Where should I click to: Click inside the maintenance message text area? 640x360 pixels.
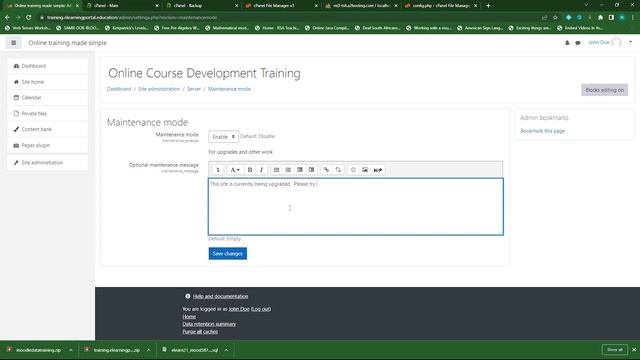[356, 207]
